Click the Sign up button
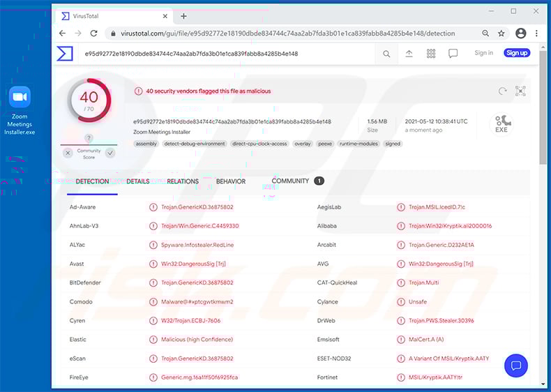The height and width of the screenshot is (392, 551). click(x=517, y=53)
